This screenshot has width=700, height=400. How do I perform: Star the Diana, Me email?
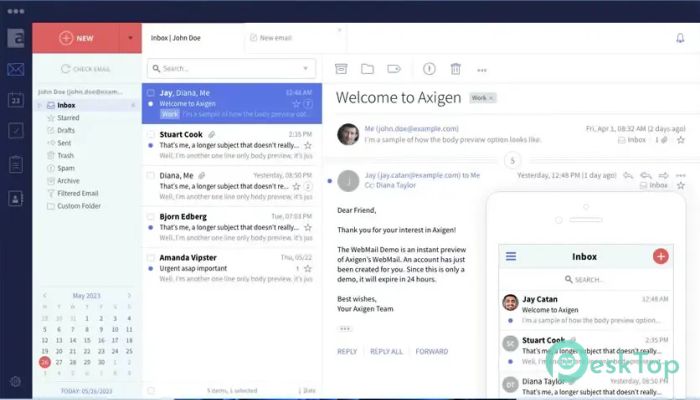(x=296, y=186)
